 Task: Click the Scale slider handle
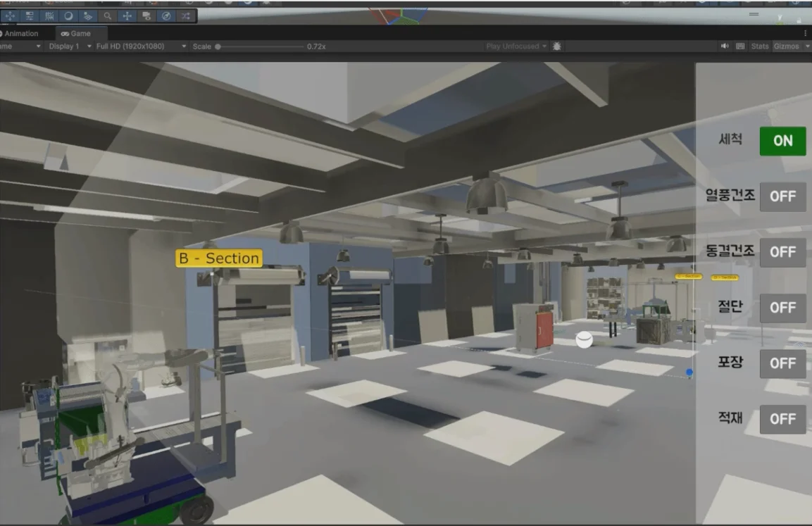218,46
